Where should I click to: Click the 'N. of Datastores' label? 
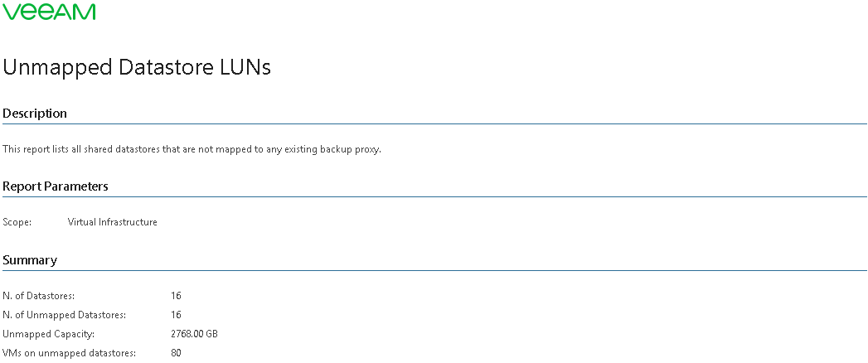click(39, 296)
